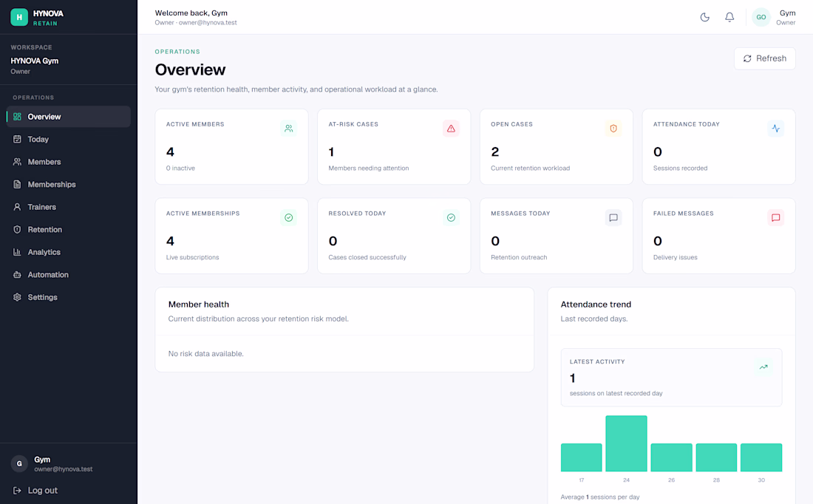Click the GO user avatar in the header

tap(761, 17)
